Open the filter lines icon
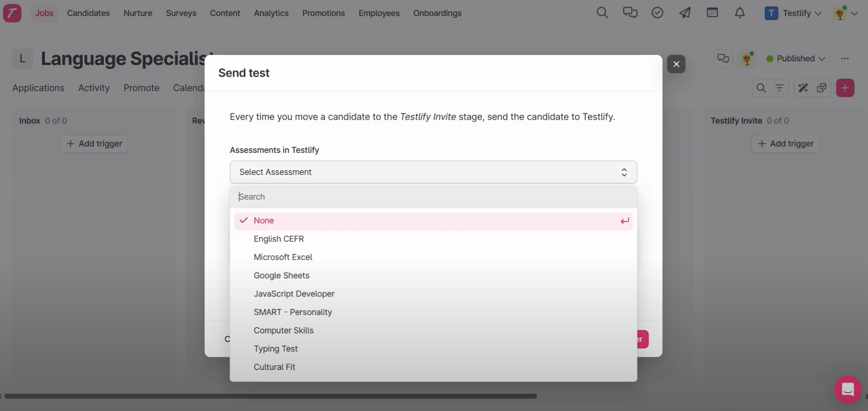The width and height of the screenshot is (868, 411). [x=780, y=88]
